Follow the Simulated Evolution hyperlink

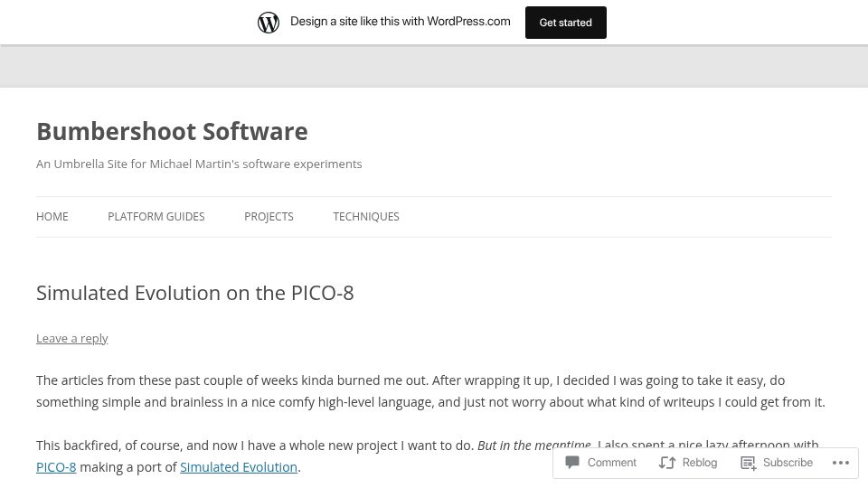click(x=239, y=467)
